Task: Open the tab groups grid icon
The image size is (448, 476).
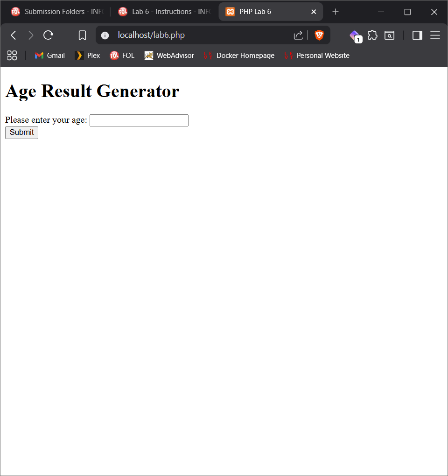Action: coord(12,56)
